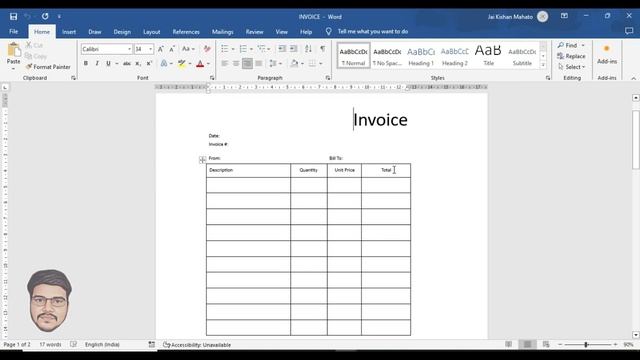
Task: Toggle Underline formatting
Action: [x=108, y=63]
